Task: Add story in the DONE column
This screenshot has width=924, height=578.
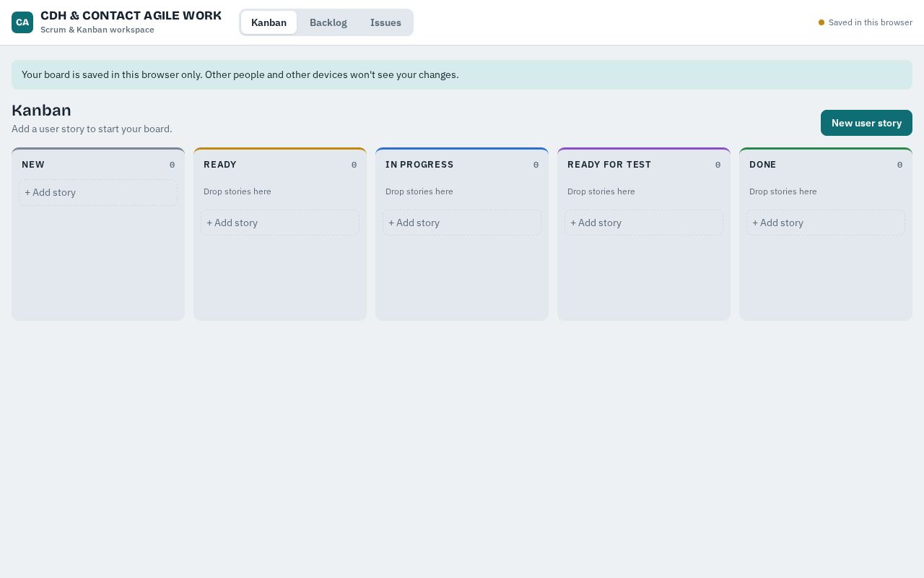Action: click(826, 223)
